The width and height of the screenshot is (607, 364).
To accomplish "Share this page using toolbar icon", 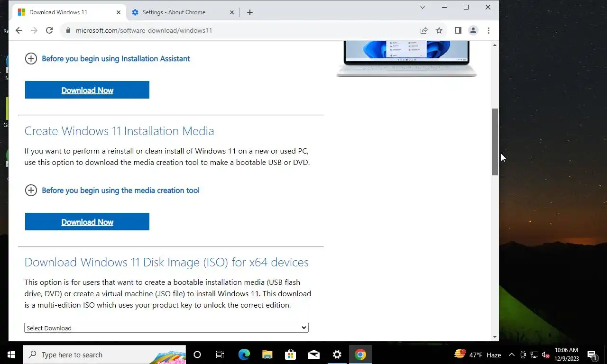I will tap(424, 30).
